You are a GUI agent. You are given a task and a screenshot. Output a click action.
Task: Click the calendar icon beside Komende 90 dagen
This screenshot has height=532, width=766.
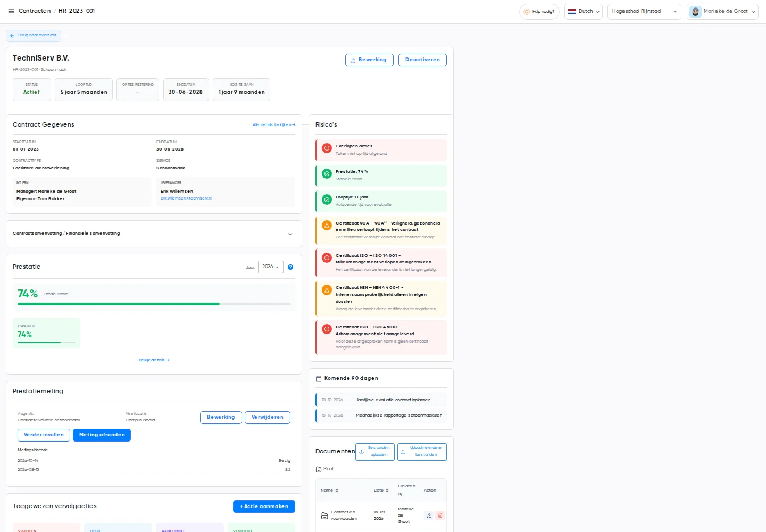[x=319, y=379]
